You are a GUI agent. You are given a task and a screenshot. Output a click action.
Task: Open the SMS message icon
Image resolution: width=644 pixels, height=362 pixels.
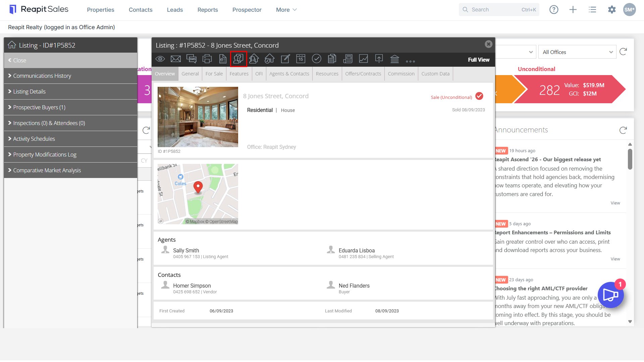click(192, 59)
